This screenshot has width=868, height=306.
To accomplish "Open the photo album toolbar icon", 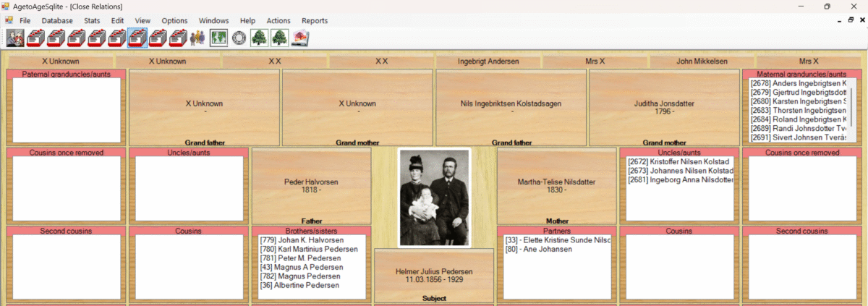I will [x=299, y=38].
